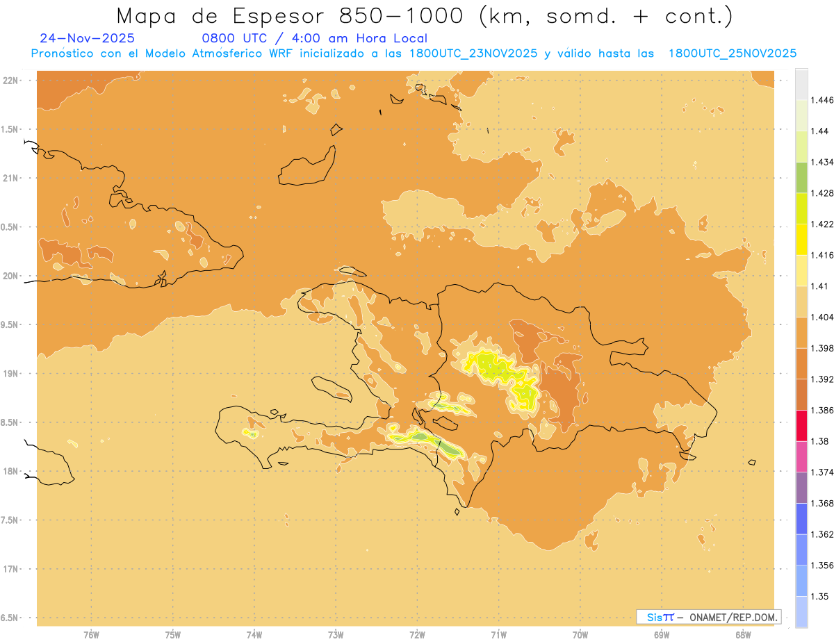
Task: Click the colorbar value "1.35"
Action: (821, 596)
